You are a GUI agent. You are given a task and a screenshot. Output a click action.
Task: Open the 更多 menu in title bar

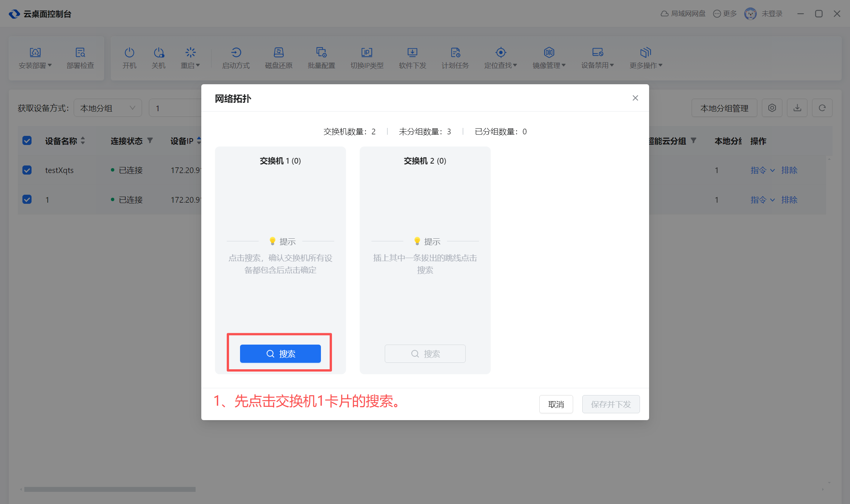[x=725, y=14]
